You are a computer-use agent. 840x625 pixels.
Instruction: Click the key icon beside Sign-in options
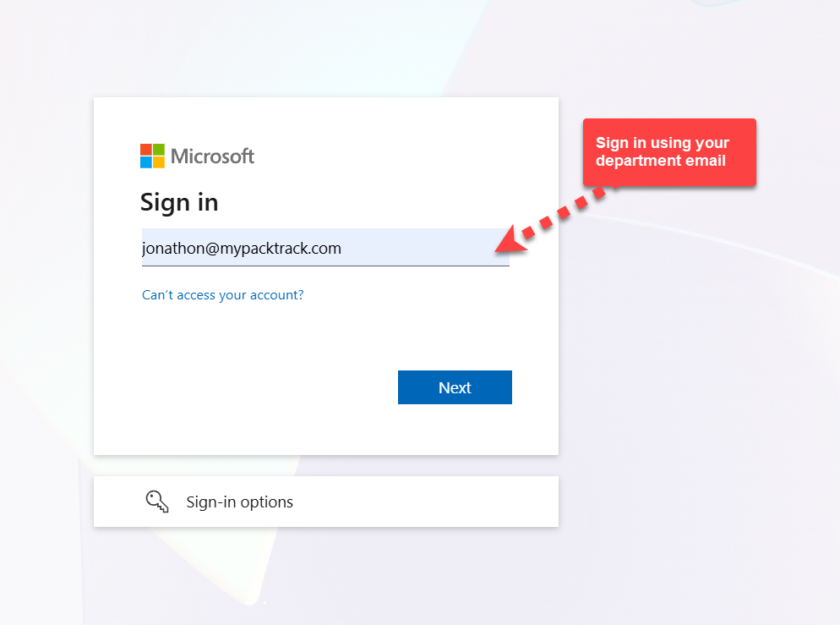point(157,502)
